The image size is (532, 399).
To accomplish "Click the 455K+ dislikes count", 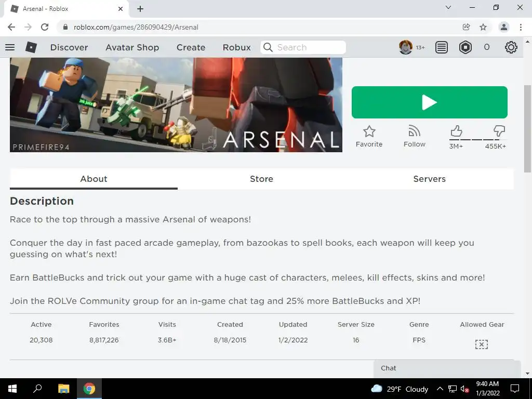I will pyautogui.click(x=495, y=146).
